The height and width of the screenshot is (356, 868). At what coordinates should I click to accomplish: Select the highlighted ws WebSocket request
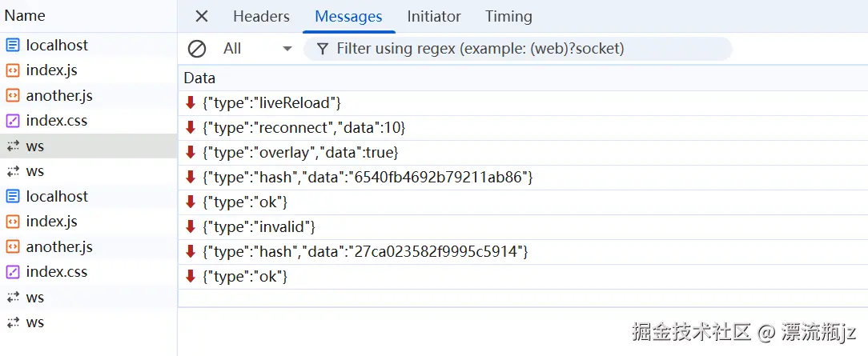89,146
